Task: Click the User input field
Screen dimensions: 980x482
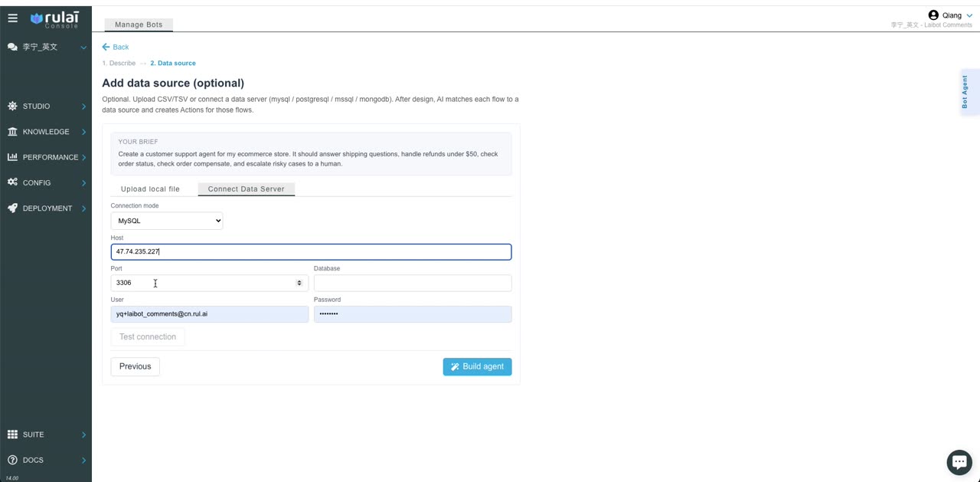Action: pyautogui.click(x=210, y=313)
